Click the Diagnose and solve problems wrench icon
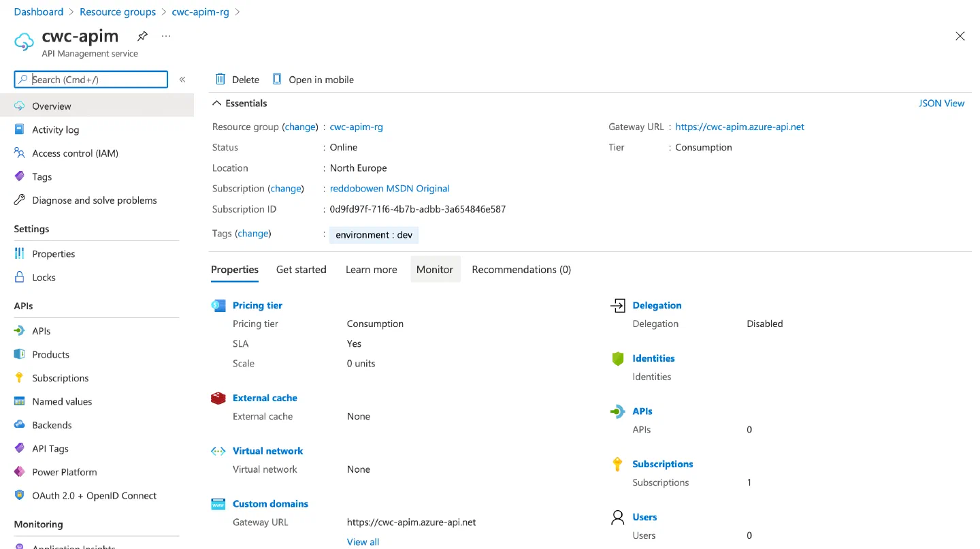The image size is (980, 549). pos(20,200)
